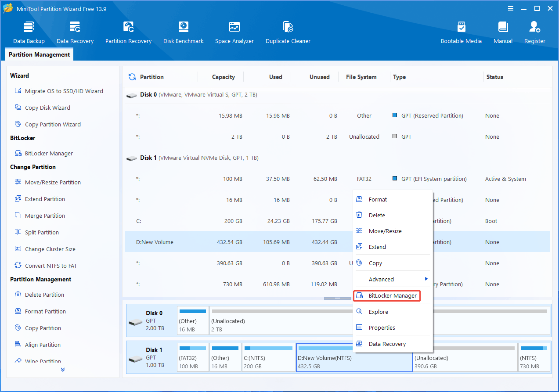Refresh the partition list icon
This screenshot has height=392, width=559.
click(132, 77)
